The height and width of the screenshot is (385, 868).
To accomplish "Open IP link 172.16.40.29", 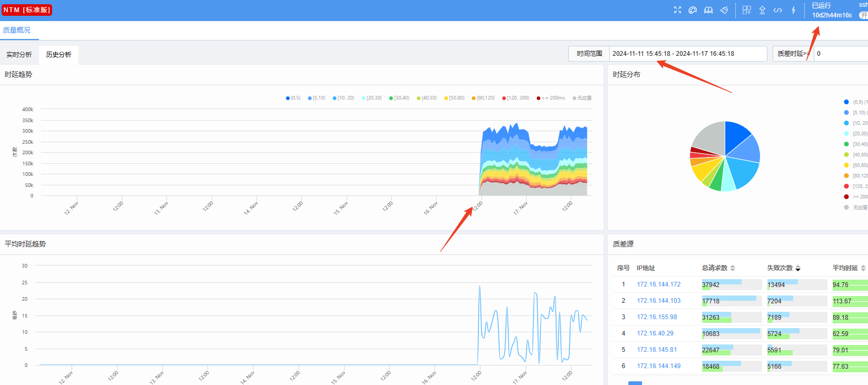I will [x=655, y=333].
